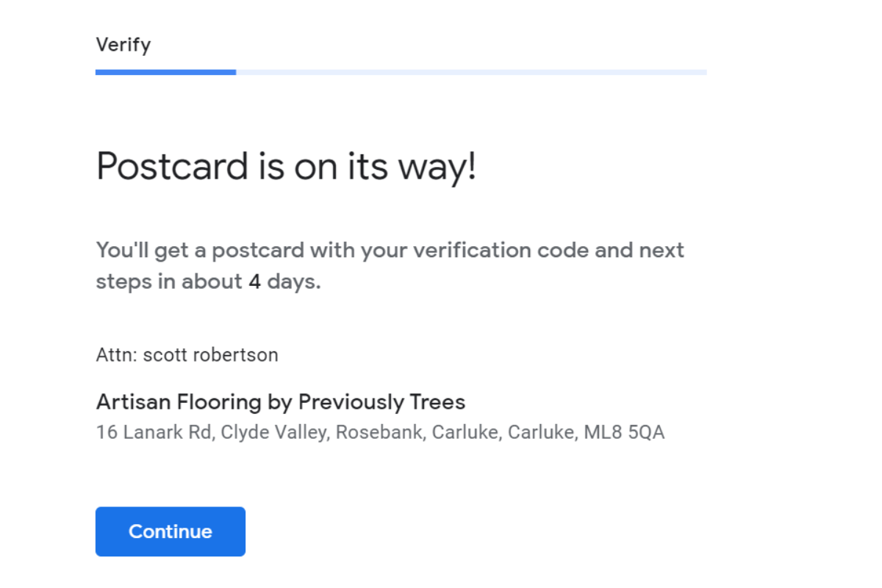Click "16 Lanark Rd" in the address
This screenshot has width=882, height=588.
click(x=154, y=432)
